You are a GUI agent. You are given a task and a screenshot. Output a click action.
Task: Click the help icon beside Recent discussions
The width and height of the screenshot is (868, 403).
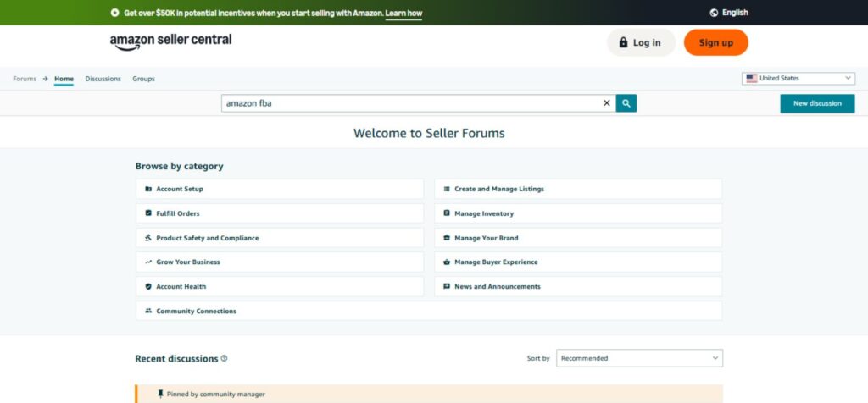pos(224,358)
